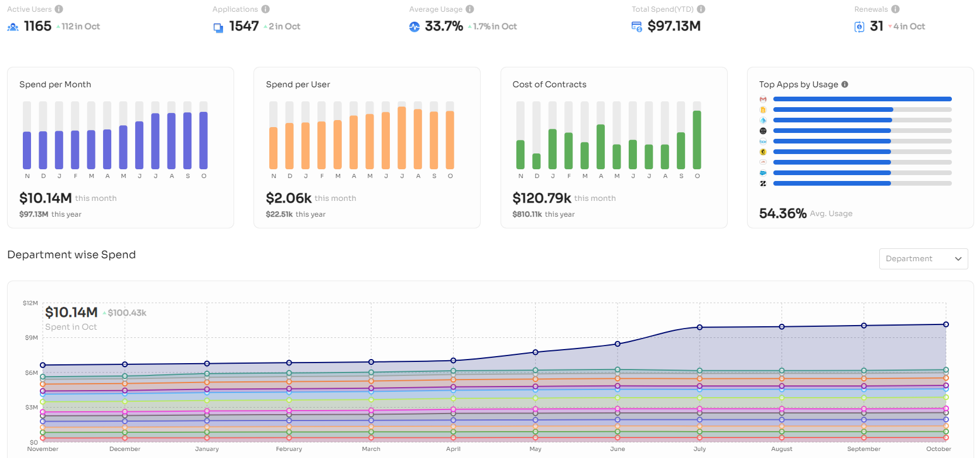This screenshot has height=458, width=980.
Task: Click the Gmail usage progress bar
Action: (862, 99)
